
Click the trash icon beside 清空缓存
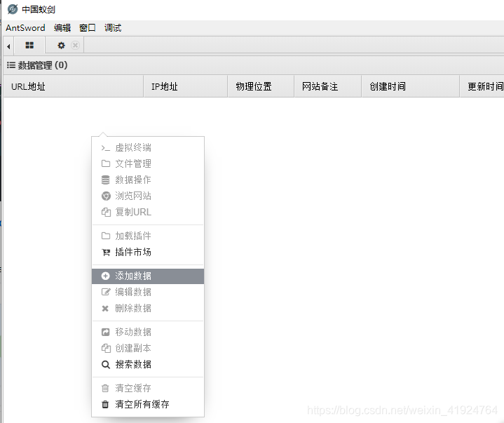[105, 388]
